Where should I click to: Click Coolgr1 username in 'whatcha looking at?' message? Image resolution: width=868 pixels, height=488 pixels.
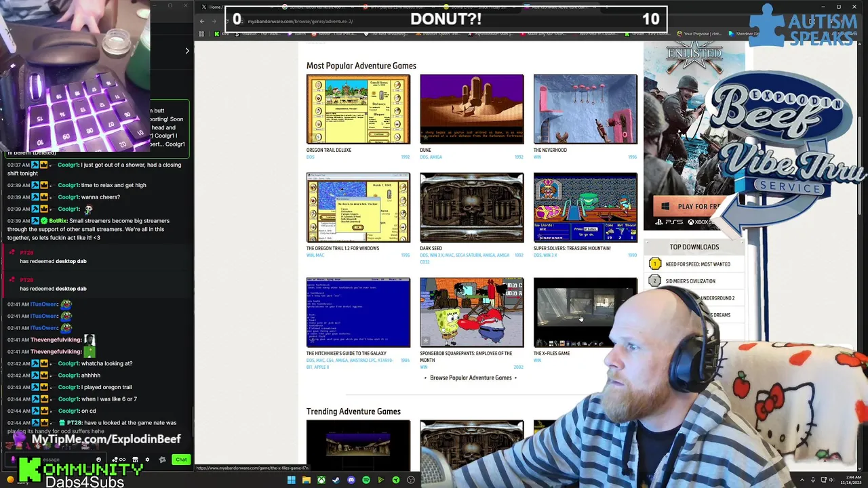coord(68,363)
